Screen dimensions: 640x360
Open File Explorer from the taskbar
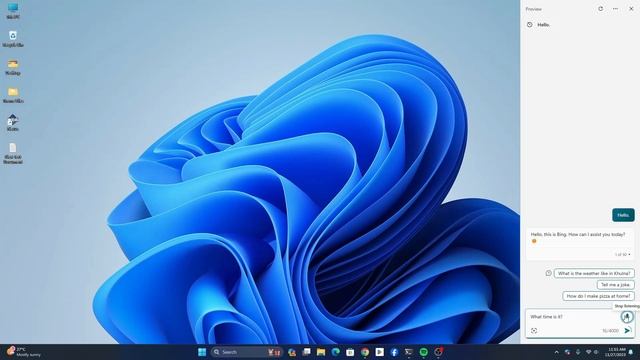[321, 352]
